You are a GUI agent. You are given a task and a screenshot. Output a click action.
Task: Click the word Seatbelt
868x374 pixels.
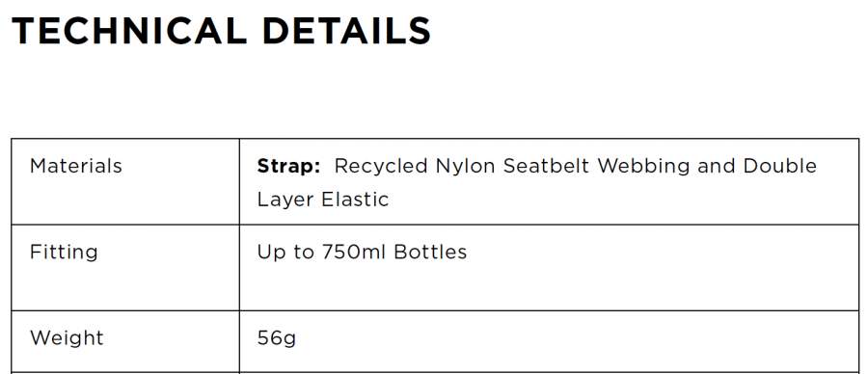547,166
